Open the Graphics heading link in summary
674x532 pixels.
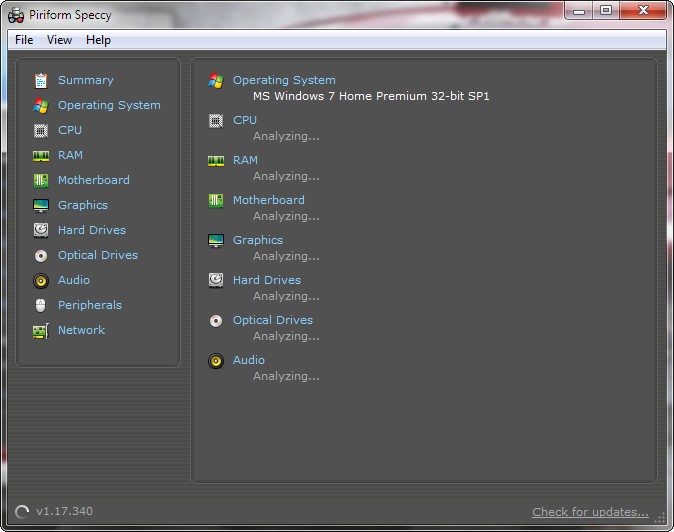pyautogui.click(x=258, y=240)
